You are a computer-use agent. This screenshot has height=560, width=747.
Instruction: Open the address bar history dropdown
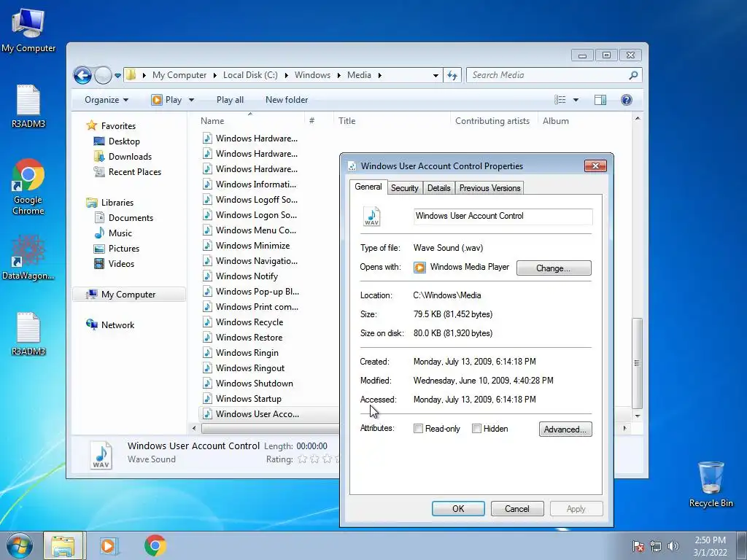pyautogui.click(x=436, y=75)
